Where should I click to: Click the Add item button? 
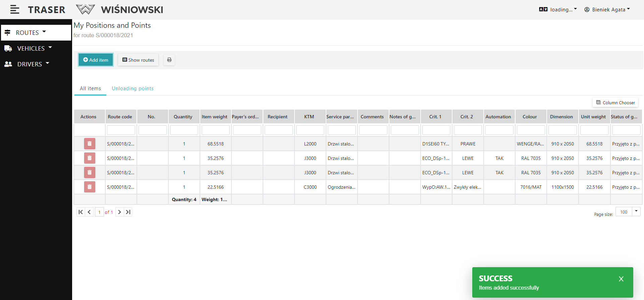96,60
